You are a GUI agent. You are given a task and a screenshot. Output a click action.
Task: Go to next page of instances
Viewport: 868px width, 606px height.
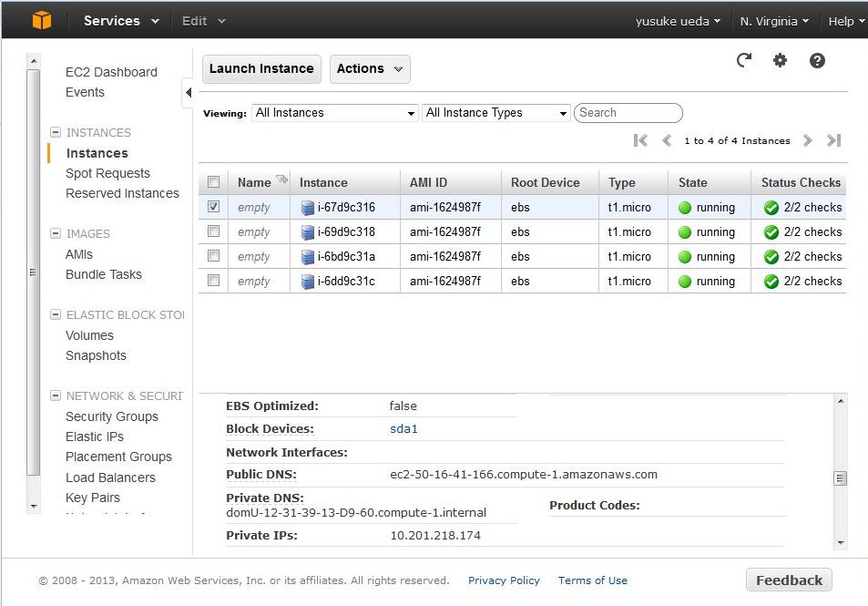pyautogui.click(x=808, y=140)
